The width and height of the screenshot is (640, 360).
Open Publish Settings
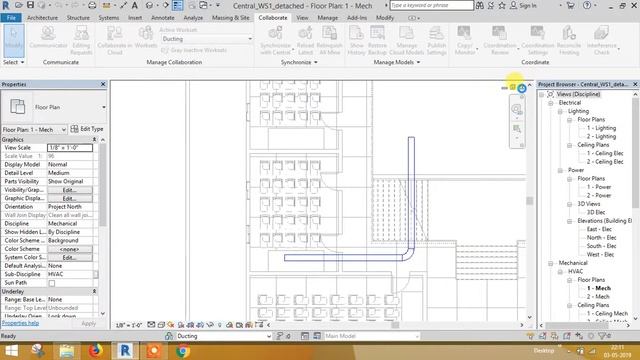[436, 40]
